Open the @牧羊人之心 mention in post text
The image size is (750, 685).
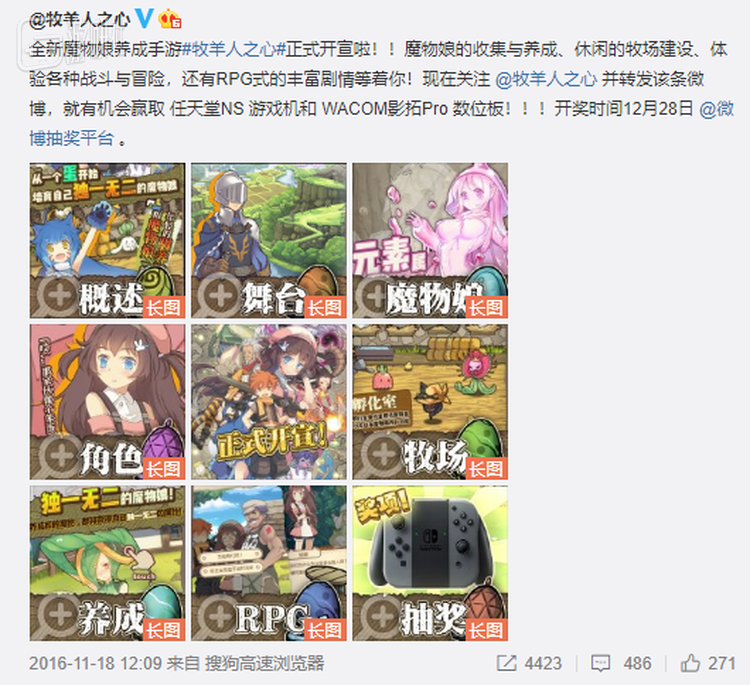pos(546,79)
